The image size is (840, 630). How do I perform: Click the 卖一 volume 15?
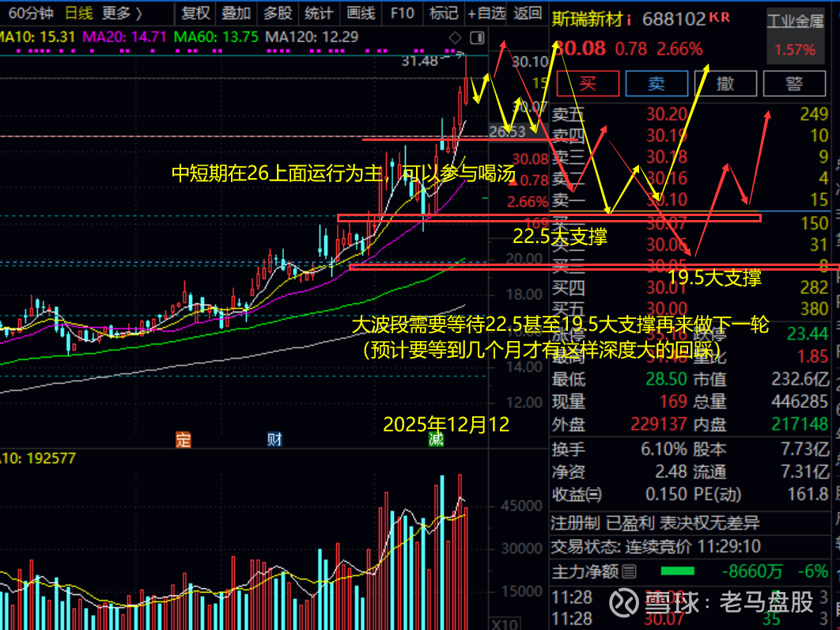[819, 200]
